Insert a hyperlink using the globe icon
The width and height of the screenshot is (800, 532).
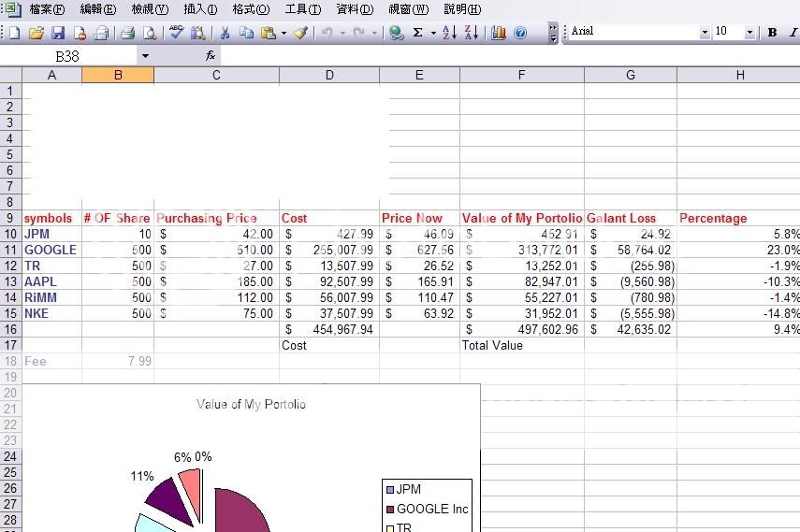click(x=396, y=33)
